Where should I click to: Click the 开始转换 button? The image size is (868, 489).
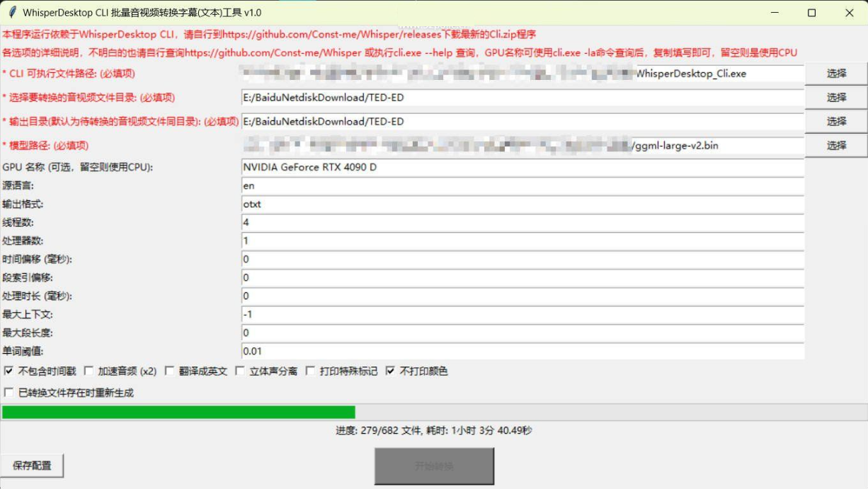[434, 466]
